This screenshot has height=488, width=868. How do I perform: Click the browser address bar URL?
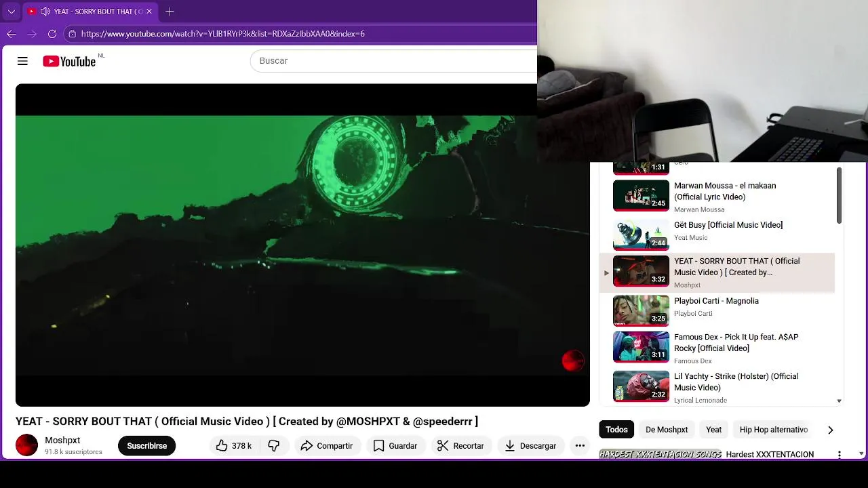point(223,33)
